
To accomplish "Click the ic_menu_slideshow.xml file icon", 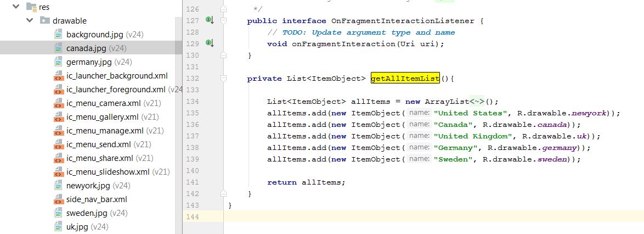I will pyautogui.click(x=58, y=172).
